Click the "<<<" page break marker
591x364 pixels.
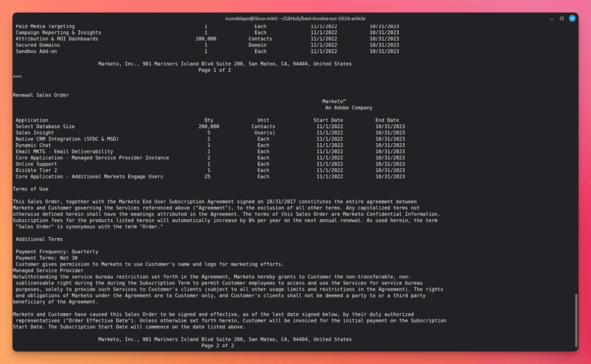tap(17, 77)
